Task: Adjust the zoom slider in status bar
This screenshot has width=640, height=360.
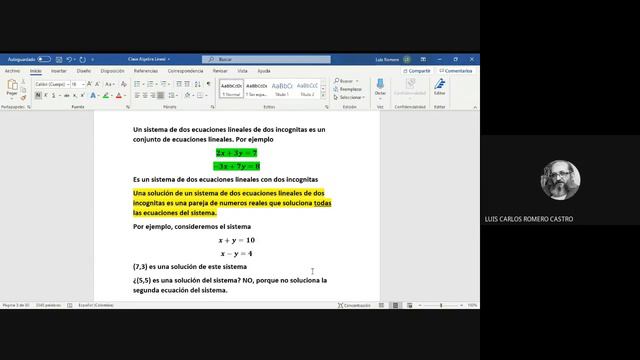Action: click(x=441, y=305)
